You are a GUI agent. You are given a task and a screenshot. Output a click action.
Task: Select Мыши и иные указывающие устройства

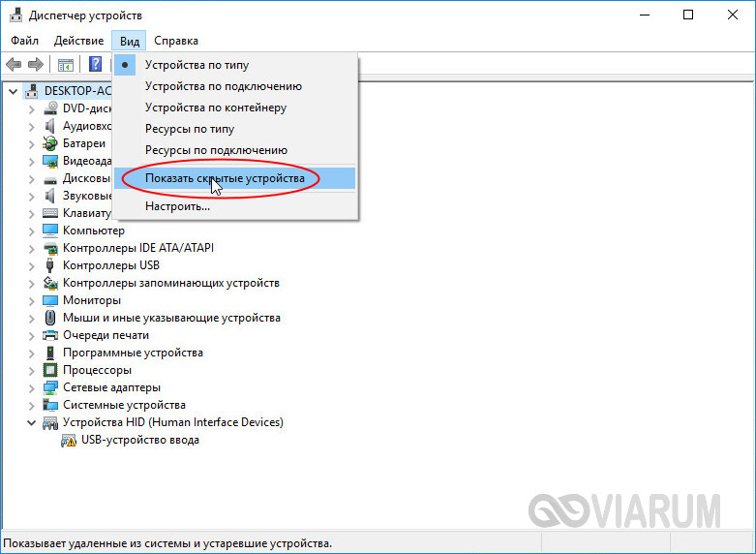click(x=171, y=318)
